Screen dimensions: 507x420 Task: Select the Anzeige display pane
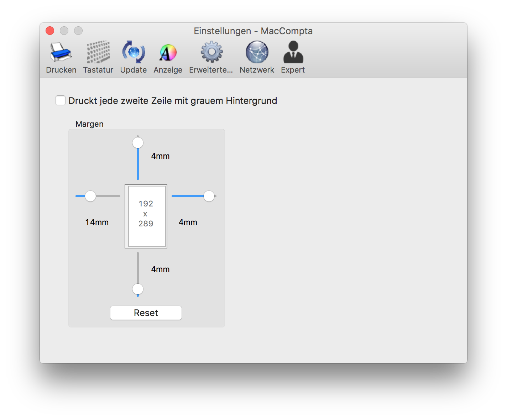coord(168,58)
